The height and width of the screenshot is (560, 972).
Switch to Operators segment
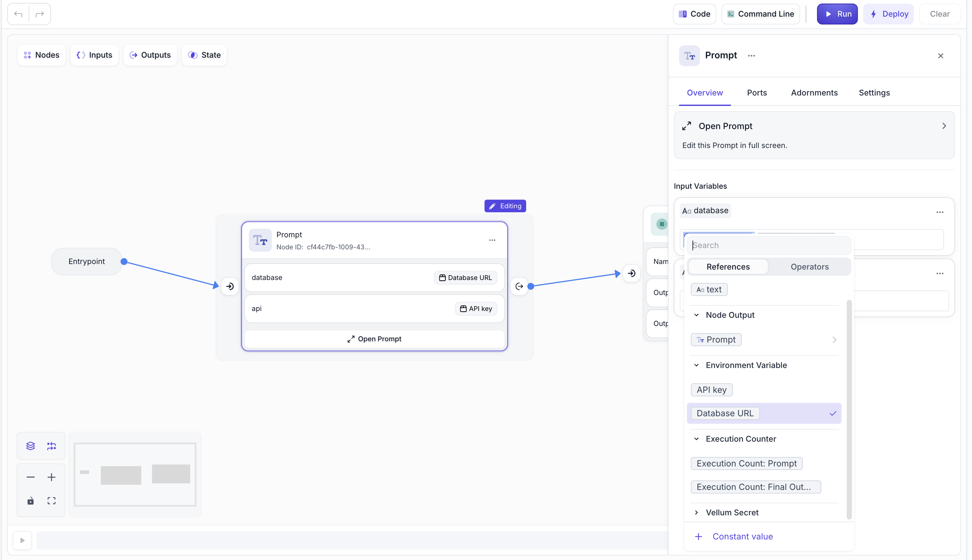click(x=809, y=267)
